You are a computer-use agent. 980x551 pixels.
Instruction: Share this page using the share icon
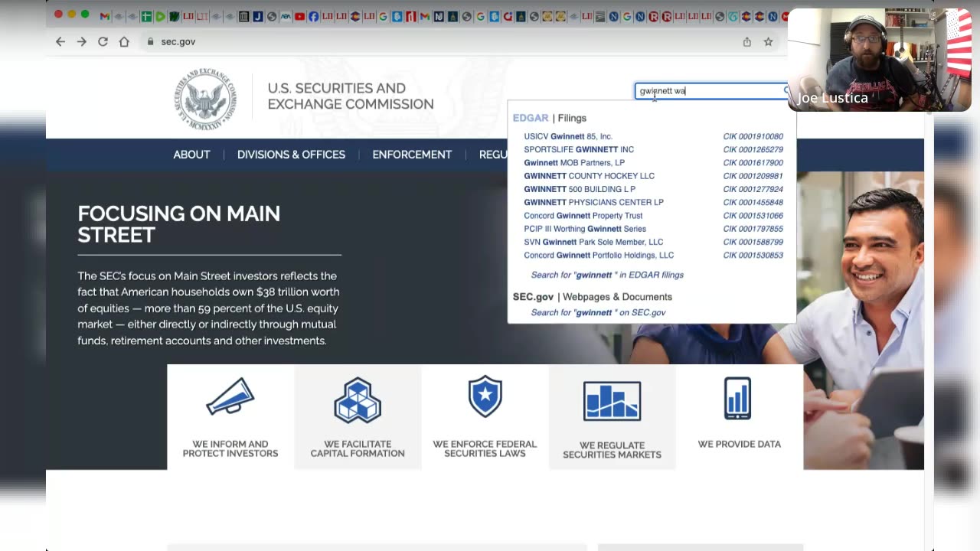[746, 42]
